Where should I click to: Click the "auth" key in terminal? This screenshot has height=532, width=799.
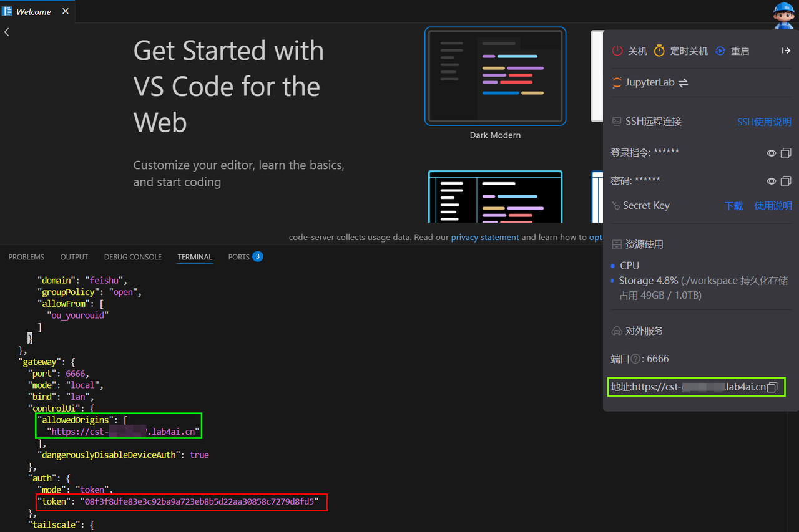coord(42,478)
